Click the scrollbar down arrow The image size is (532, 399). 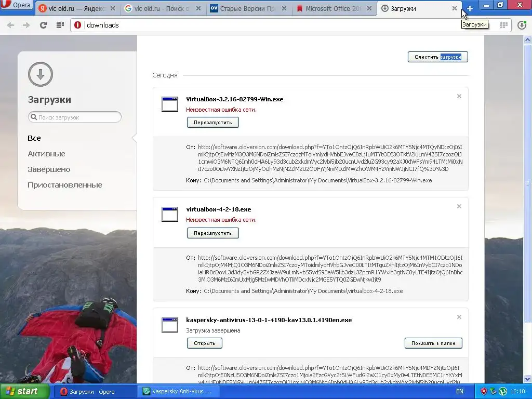point(528,379)
